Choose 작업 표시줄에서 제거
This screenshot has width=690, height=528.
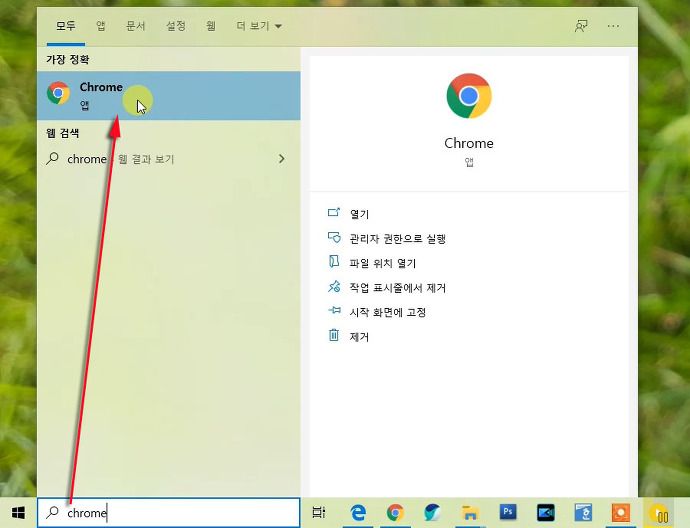(398, 288)
